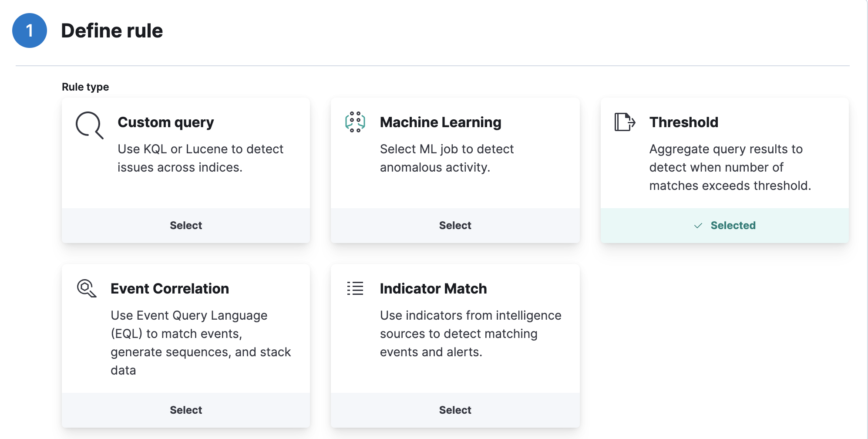The height and width of the screenshot is (439, 868).
Task: Click the Define rule step heading
Action: click(112, 31)
